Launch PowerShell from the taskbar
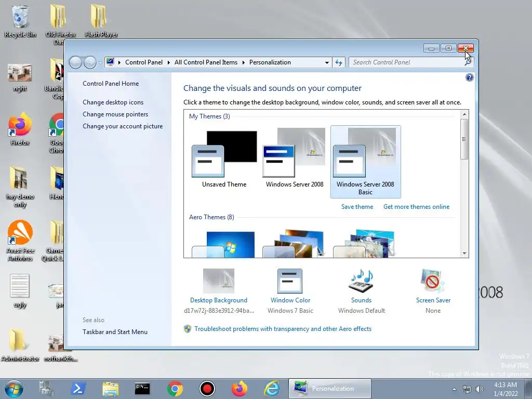The width and height of the screenshot is (532, 399). 78,389
